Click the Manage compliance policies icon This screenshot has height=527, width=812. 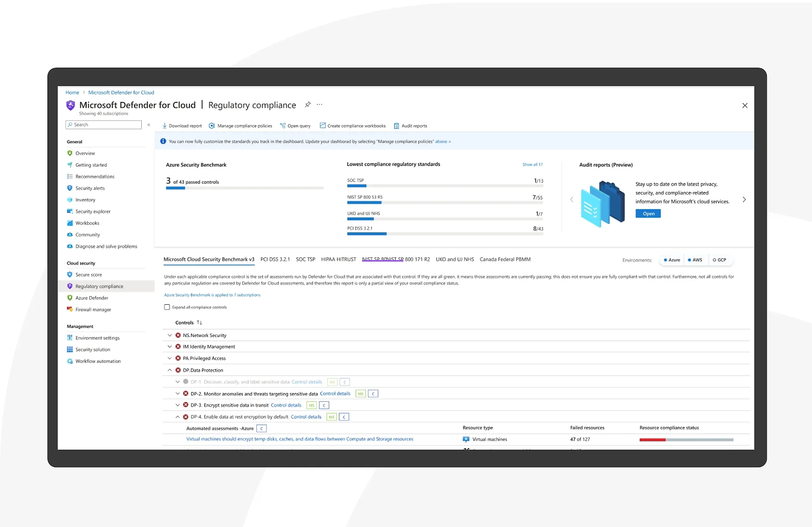pyautogui.click(x=212, y=126)
